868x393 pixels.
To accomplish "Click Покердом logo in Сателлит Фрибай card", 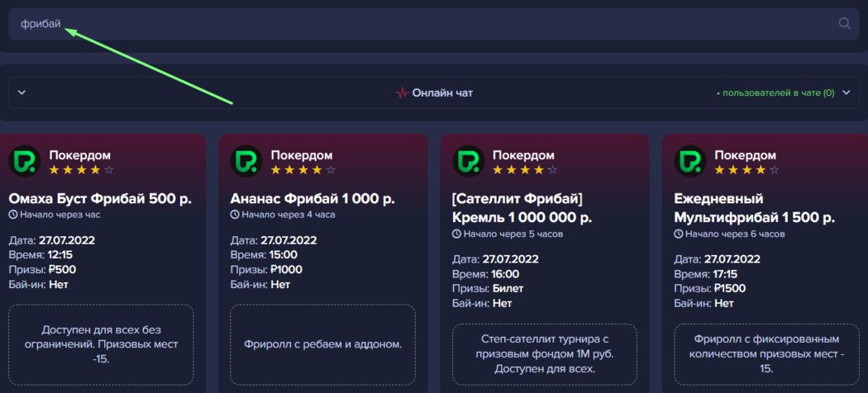I will coord(469,161).
